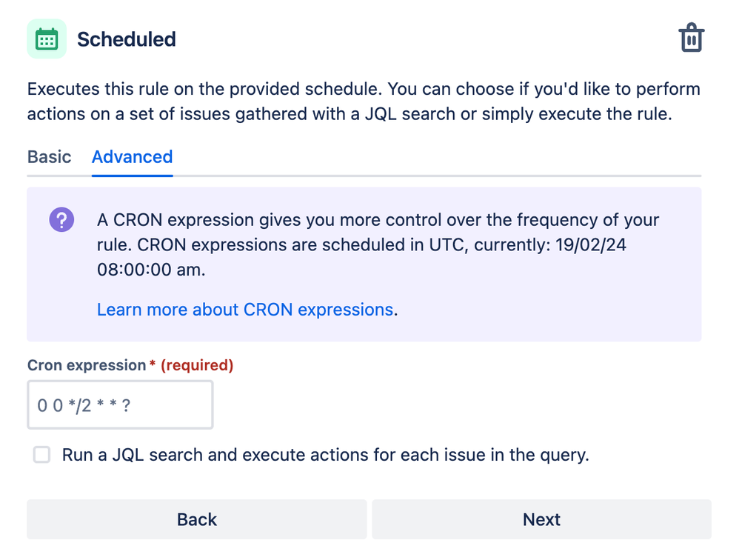Select the trash can to remove the Scheduled trigger
Screen dimensions: 739x560
(x=691, y=37)
